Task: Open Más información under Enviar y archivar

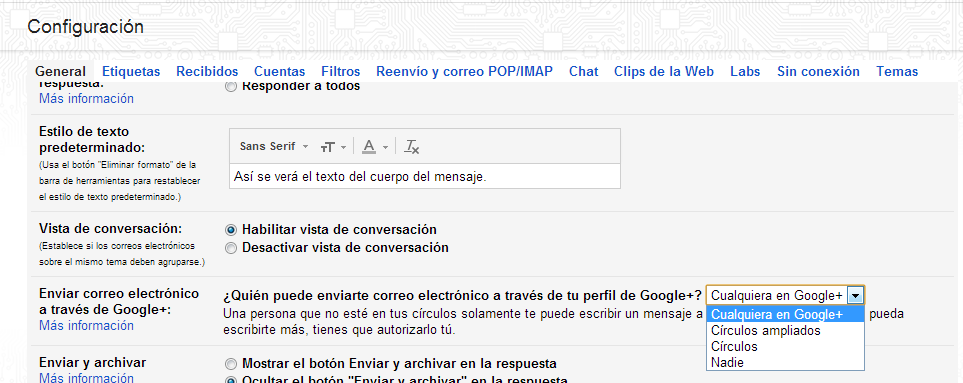Action: click(x=87, y=377)
